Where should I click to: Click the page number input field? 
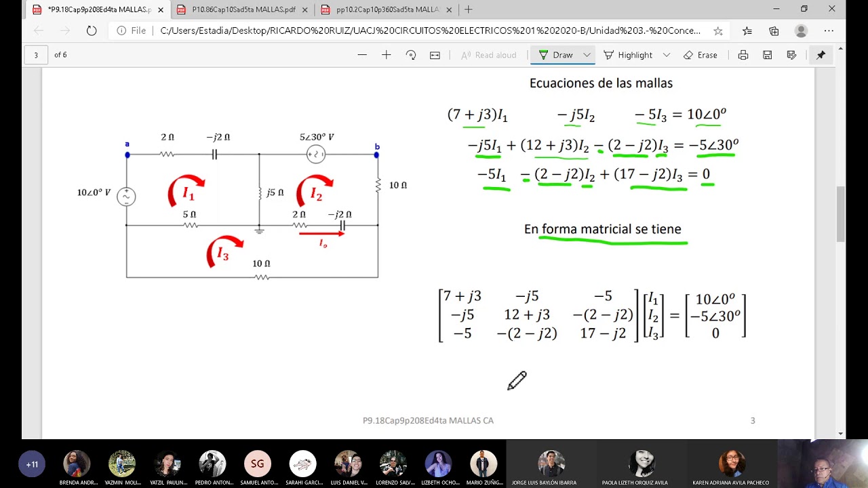(36, 55)
